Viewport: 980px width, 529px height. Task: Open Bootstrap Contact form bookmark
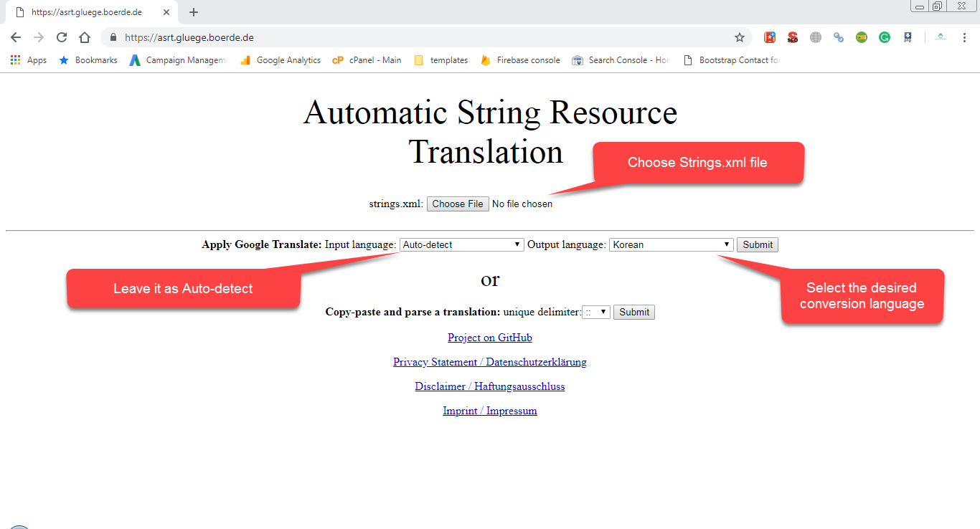click(x=732, y=60)
